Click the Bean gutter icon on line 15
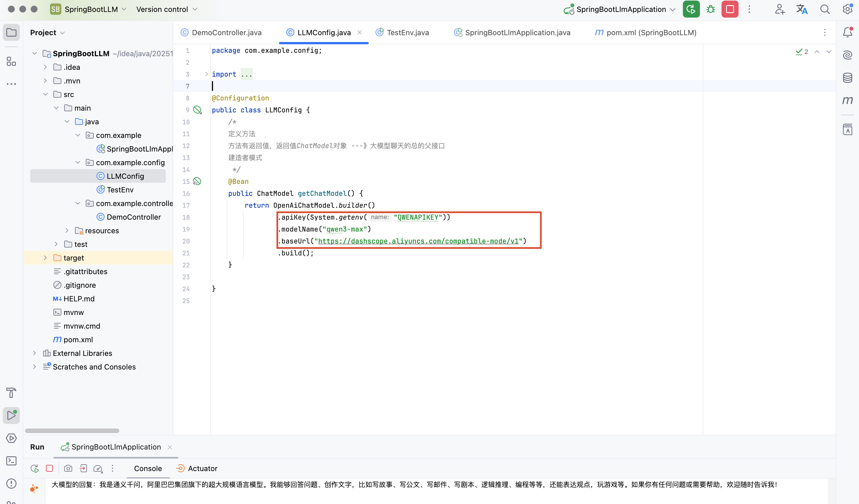The height and width of the screenshot is (504, 859). pos(197,181)
